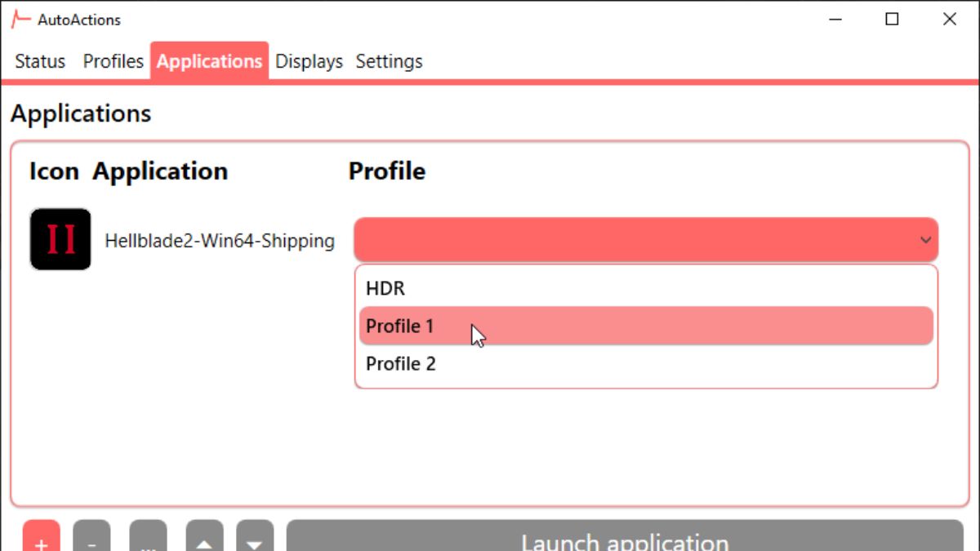Move application down with down-arrow button
Viewport: 980px width, 551px height.
point(255,538)
